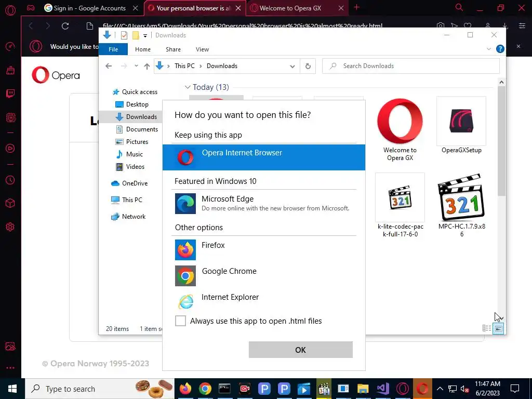Click the Up arrow in File Explorer
This screenshot has width=532, height=399.
click(x=147, y=66)
